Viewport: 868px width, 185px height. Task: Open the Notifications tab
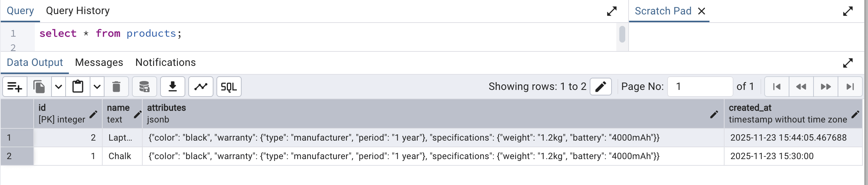(165, 63)
